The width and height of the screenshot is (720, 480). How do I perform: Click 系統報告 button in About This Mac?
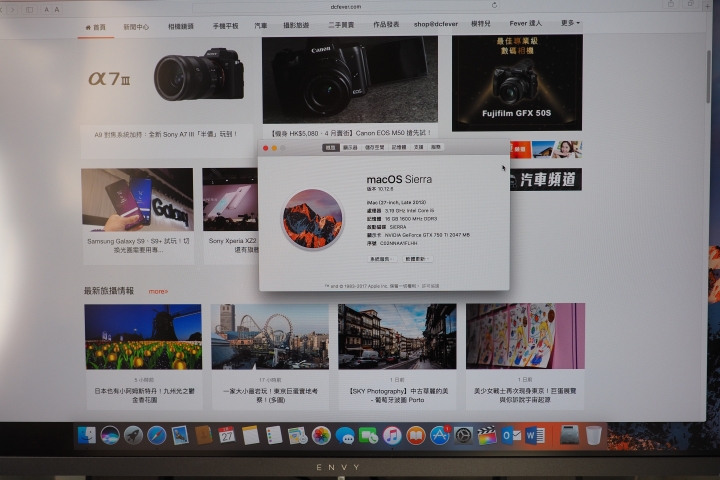pos(382,259)
